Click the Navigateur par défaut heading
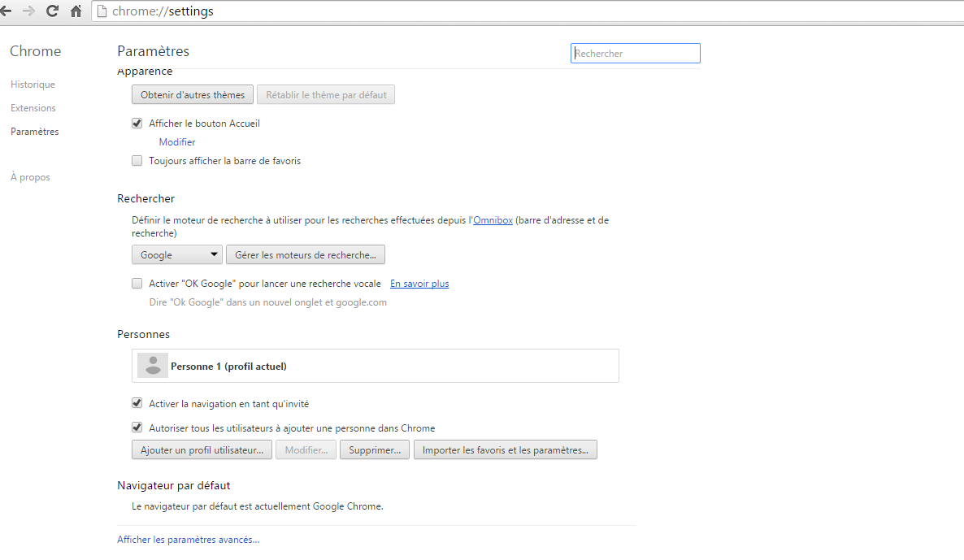 (173, 485)
